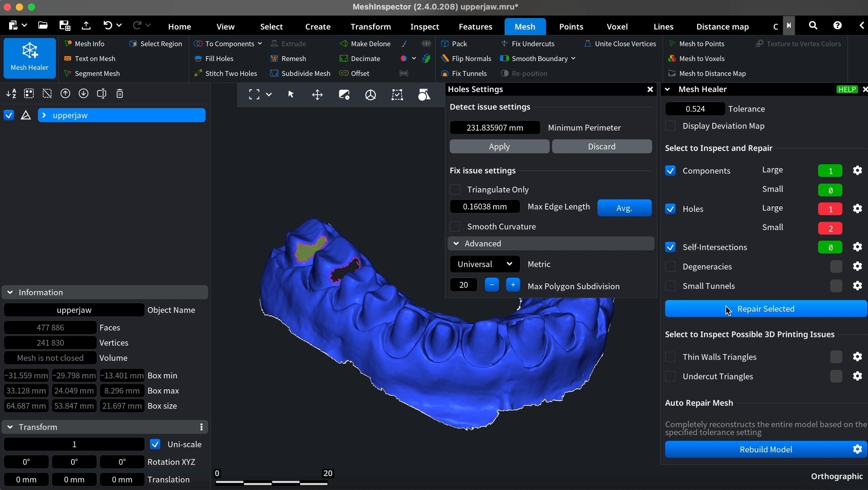
Task: Click the Flip Normals tool
Action: (466, 59)
